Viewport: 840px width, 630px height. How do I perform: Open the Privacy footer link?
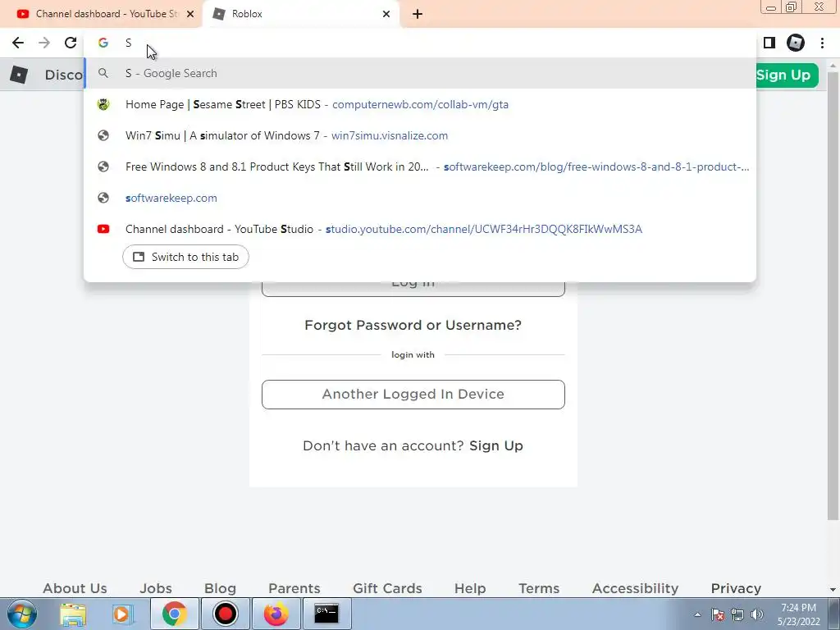736,588
